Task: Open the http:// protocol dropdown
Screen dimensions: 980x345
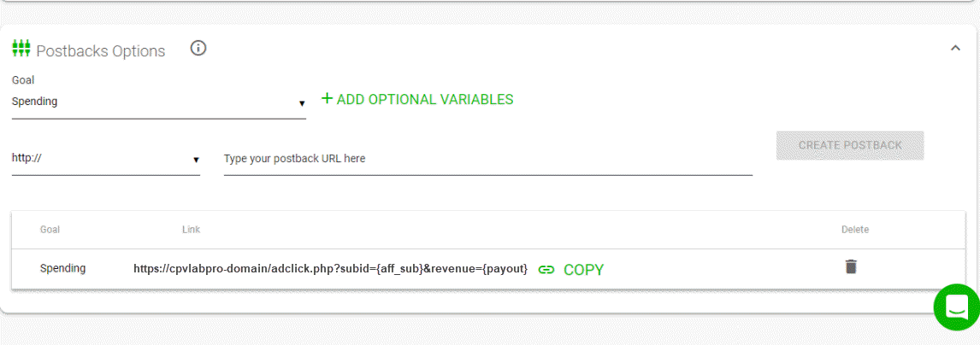Action: pyautogui.click(x=106, y=159)
